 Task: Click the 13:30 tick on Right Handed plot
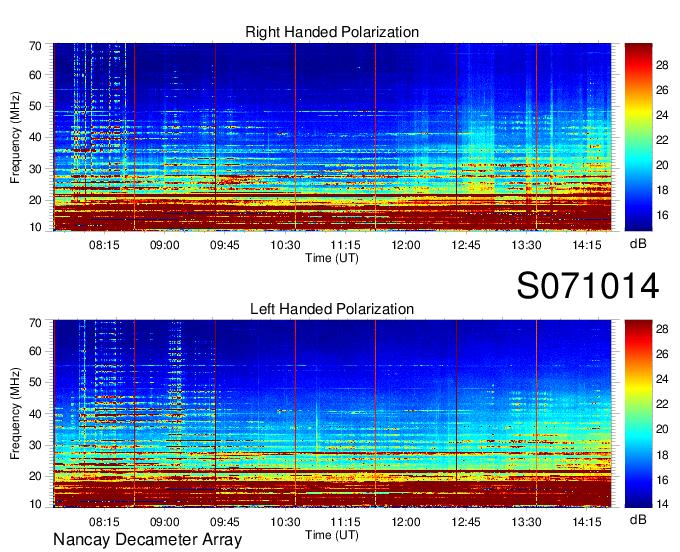526,245
